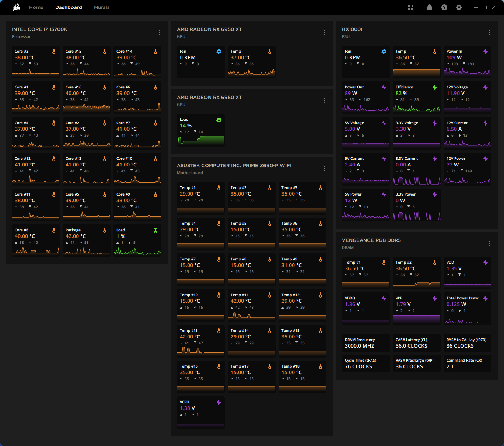The height and width of the screenshot is (446, 504).
Task: Click the Temp #9 31.00 °C reading
Action: tap(292, 265)
